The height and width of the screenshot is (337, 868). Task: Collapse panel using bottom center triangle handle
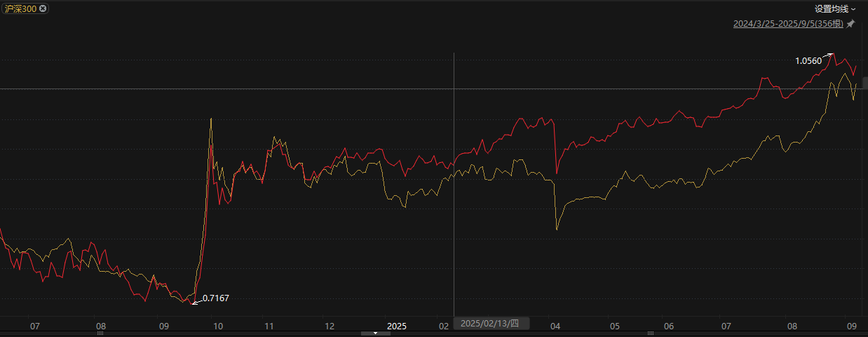[x=377, y=333]
